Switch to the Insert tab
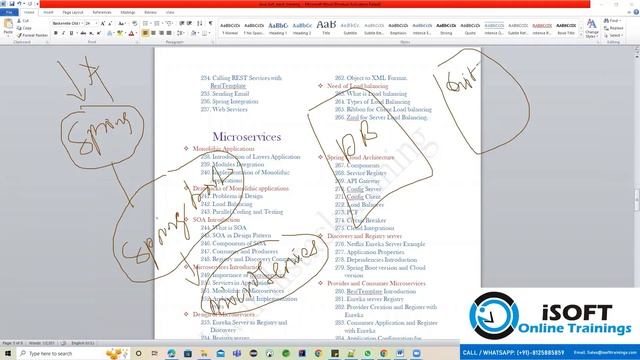The height and width of the screenshot is (360, 640). (x=48, y=13)
